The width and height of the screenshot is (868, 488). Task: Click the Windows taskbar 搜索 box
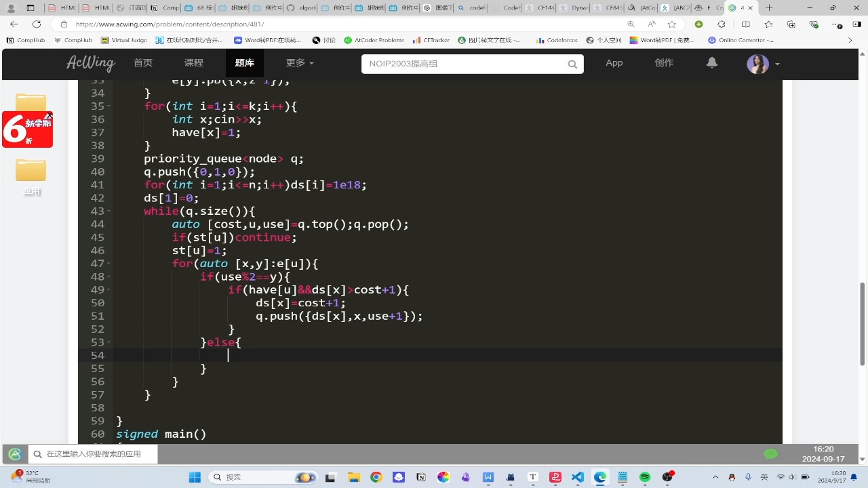click(264, 477)
